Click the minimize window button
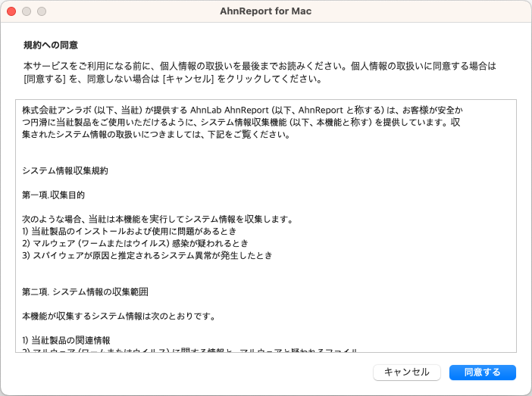 click(27, 11)
